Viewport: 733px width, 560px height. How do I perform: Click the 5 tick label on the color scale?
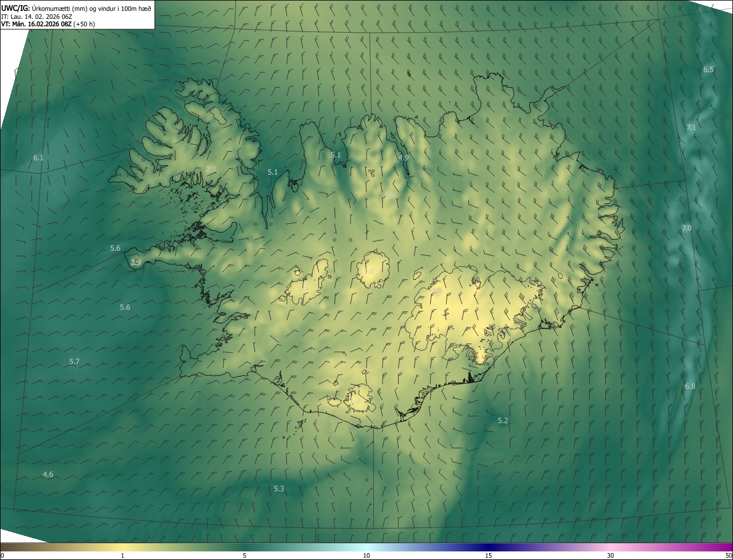[x=245, y=555]
